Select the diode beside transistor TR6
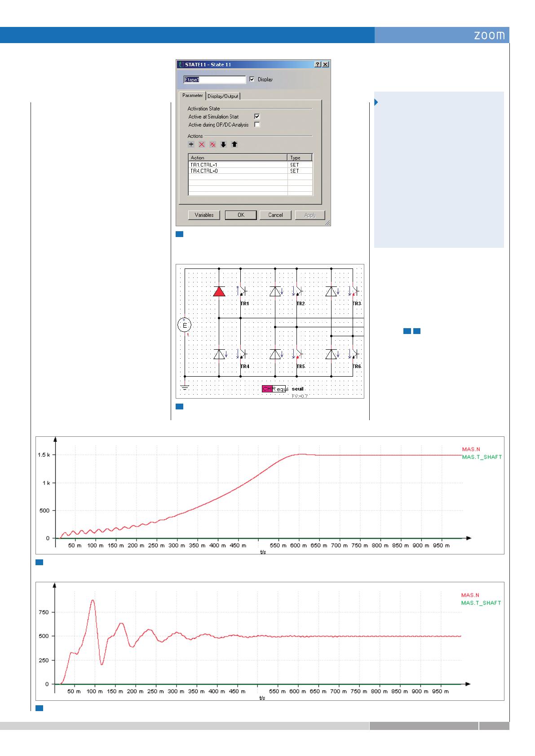The image size is (535, 756). [331, 354]
